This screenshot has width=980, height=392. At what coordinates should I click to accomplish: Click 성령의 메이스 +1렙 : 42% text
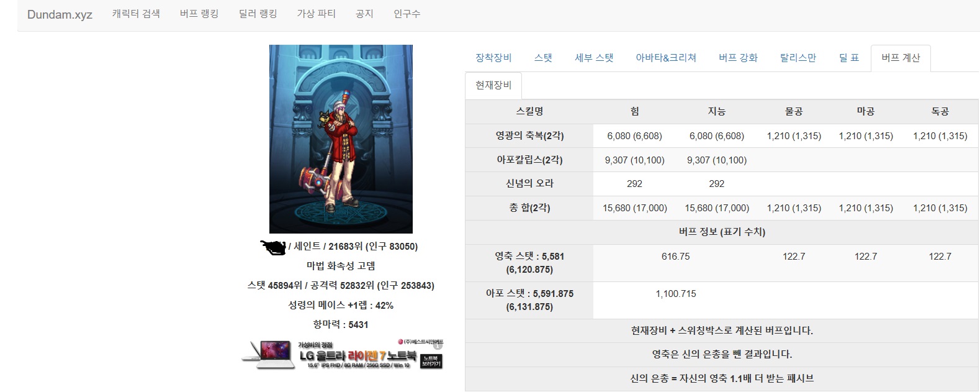click(341, 305)
